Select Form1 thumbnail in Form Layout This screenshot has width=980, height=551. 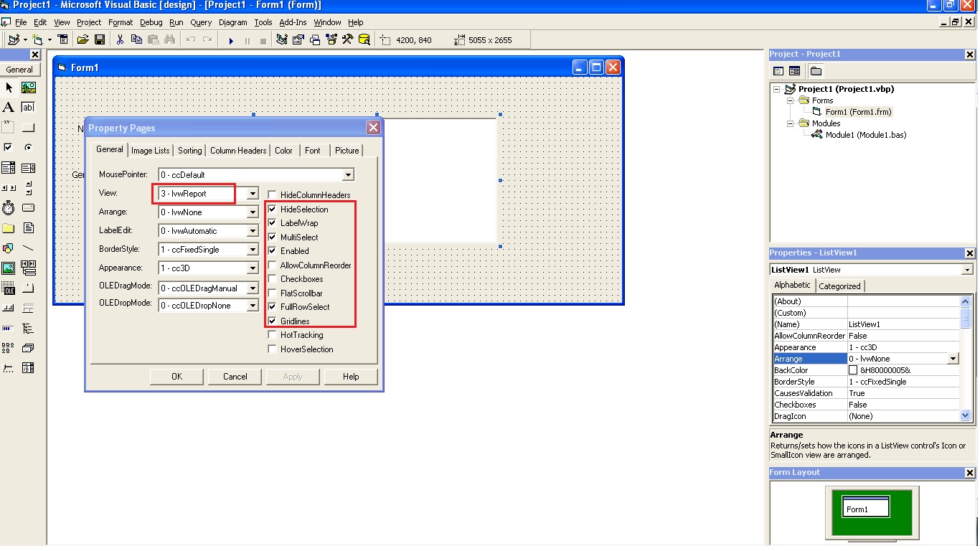(x=866, y=507)
